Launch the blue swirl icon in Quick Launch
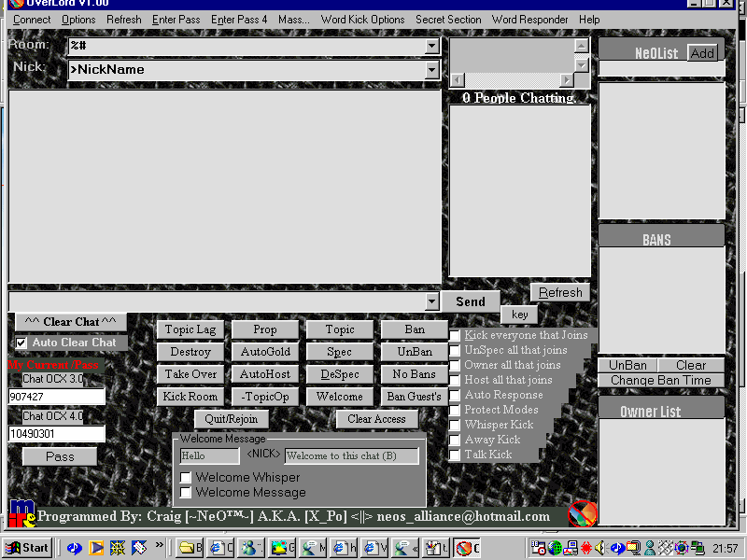Viewport: 747px width, 560px height. tap(75, 548)
